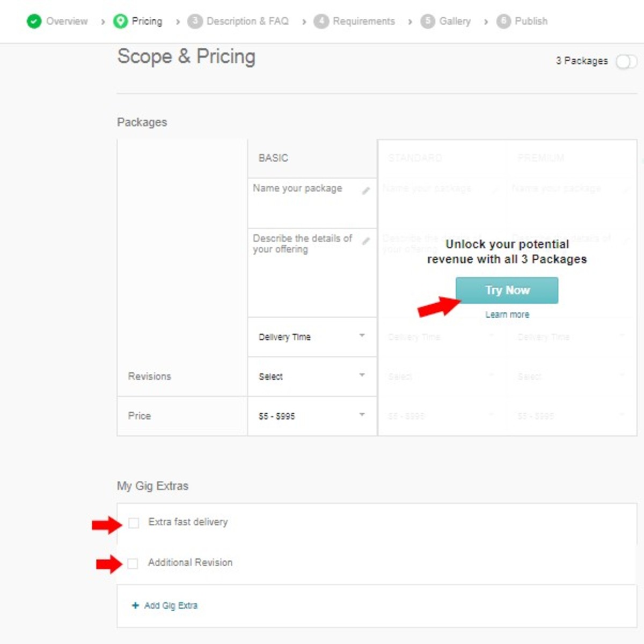Click the step 6 icon beside Publish
Viewport: 644px width, 644px height.
pos(503,21)
